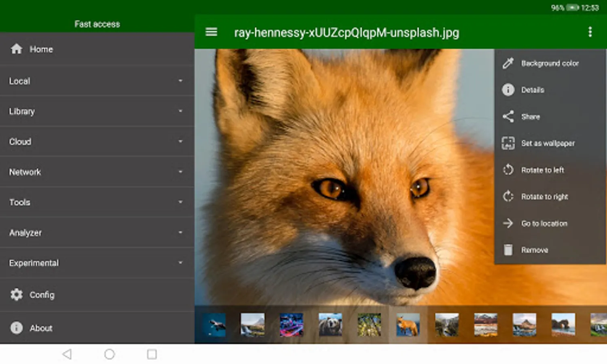Click the Remove trash icon

508,250
